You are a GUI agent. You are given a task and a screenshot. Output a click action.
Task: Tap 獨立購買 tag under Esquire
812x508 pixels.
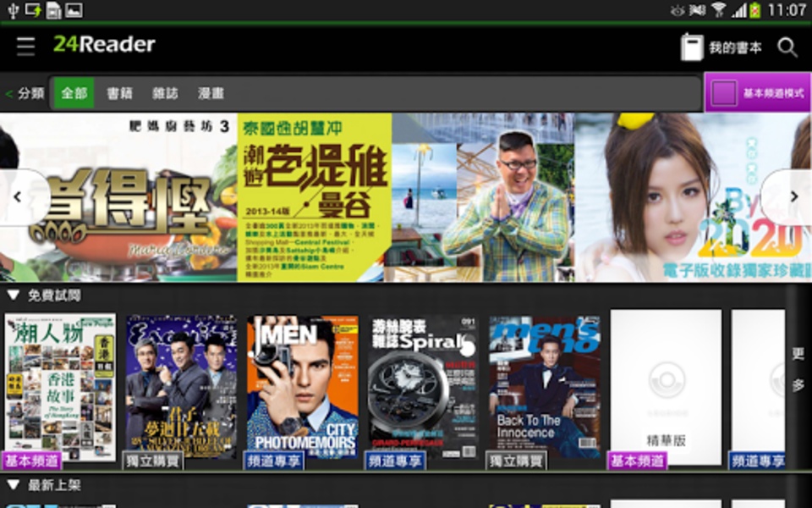153,461
